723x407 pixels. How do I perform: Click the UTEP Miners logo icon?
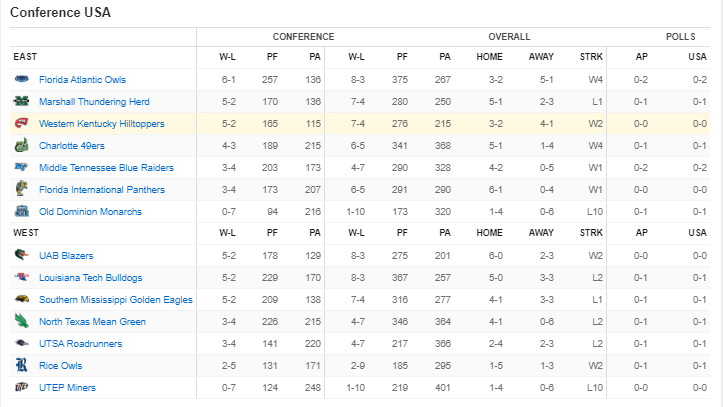(21, 387)
